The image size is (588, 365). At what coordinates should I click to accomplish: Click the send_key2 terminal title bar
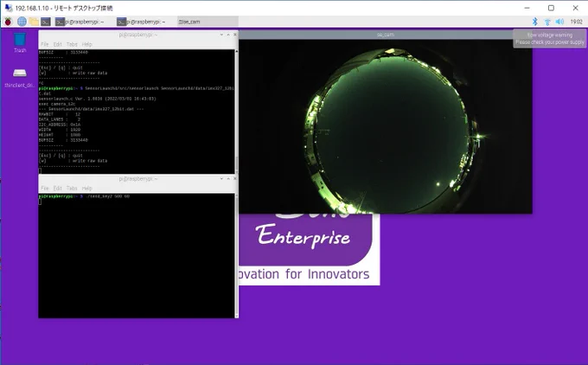(138, 178)
